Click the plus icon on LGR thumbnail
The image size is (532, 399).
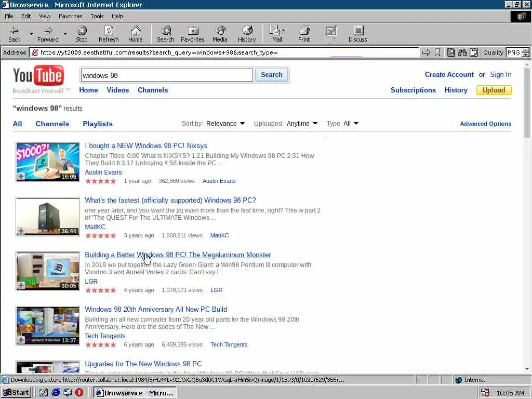(21, 286)
